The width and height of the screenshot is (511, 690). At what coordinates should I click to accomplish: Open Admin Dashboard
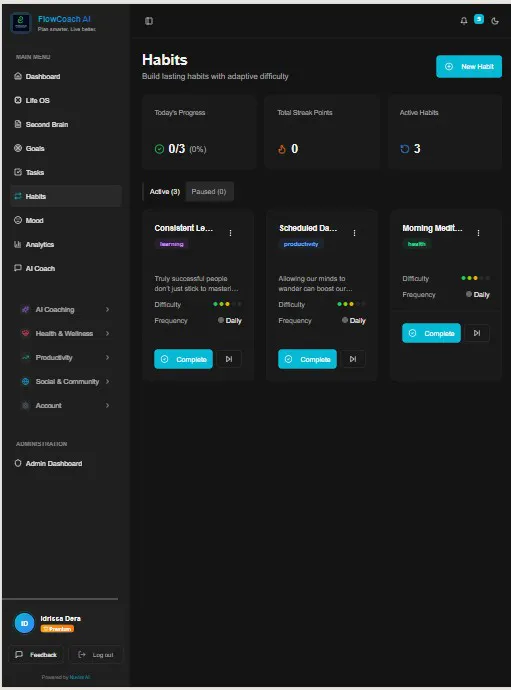[x=66, y=463]
